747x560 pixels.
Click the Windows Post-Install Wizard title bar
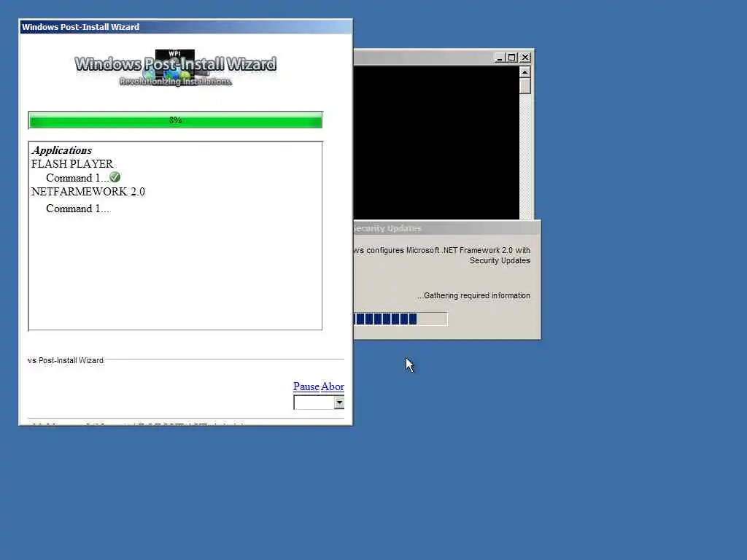(x=186, y=27)
